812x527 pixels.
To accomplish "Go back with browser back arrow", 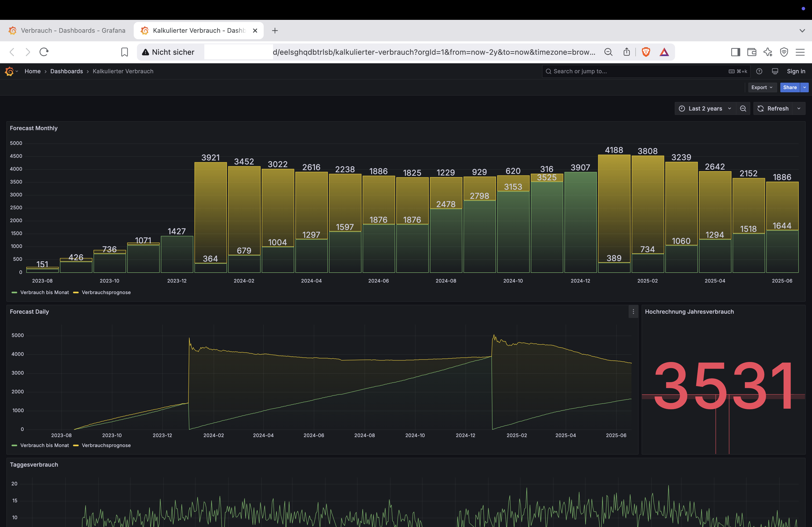I will pos(12,52).
